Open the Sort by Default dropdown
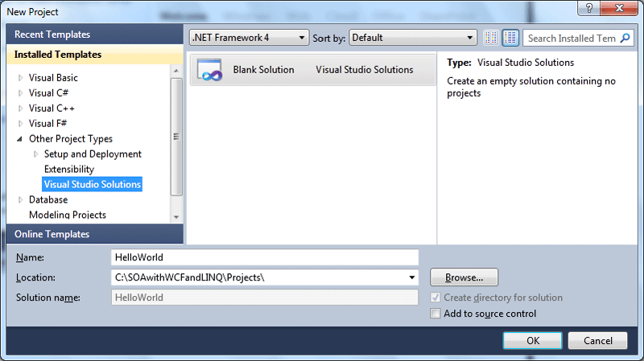 413,38
